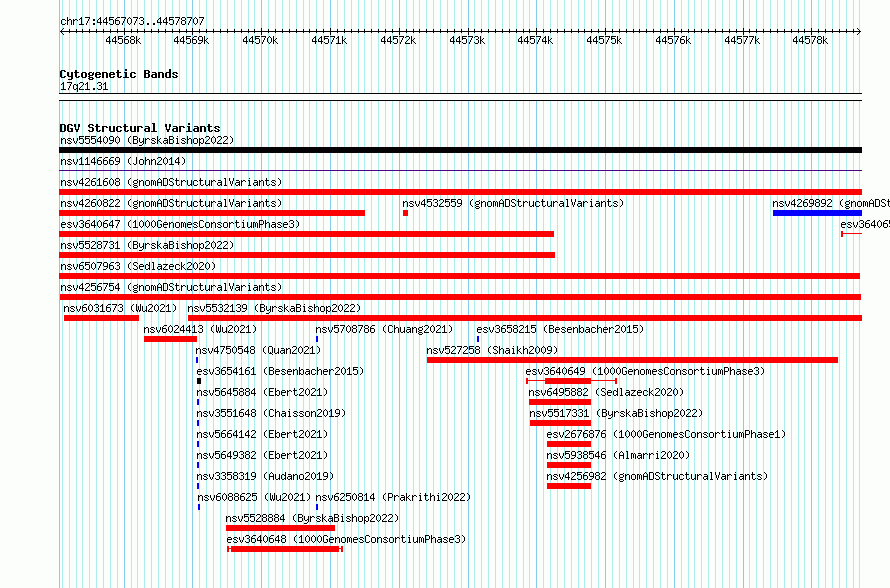
Task: Open the nsv4269892 variant label
Action: coord(831,203)
